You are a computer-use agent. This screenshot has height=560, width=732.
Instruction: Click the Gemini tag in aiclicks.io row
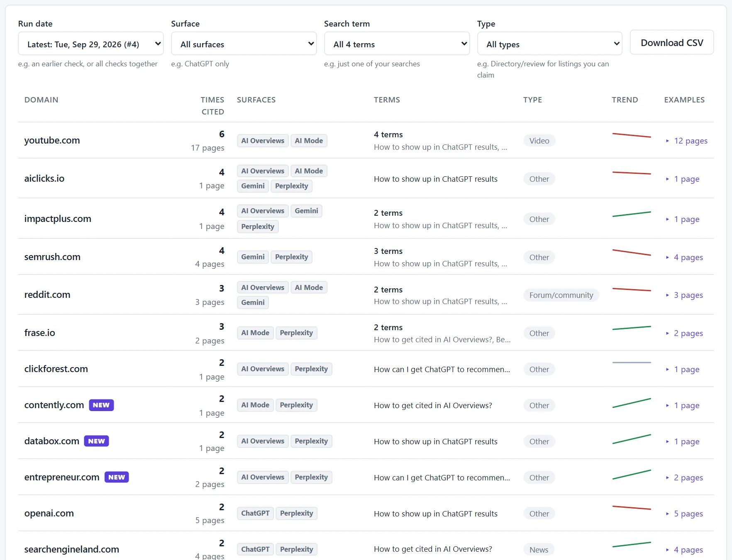(x=253, y=186)
